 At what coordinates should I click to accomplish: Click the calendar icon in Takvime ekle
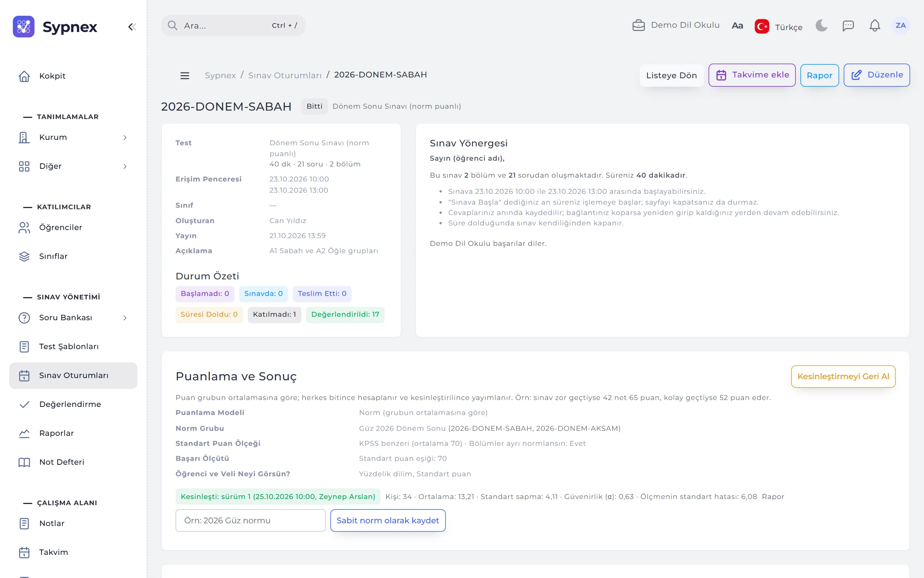pyautogui.click(x=721, y=75)
